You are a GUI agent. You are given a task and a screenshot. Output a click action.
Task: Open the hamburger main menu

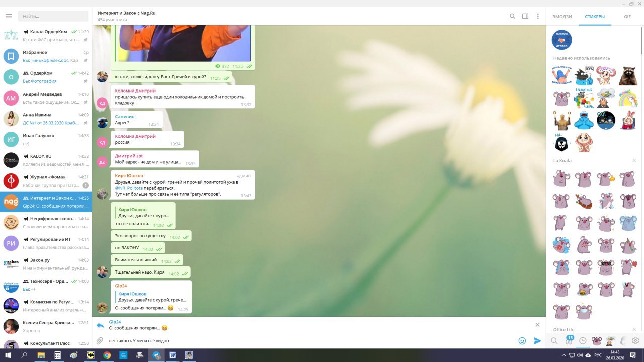(9, 17)
